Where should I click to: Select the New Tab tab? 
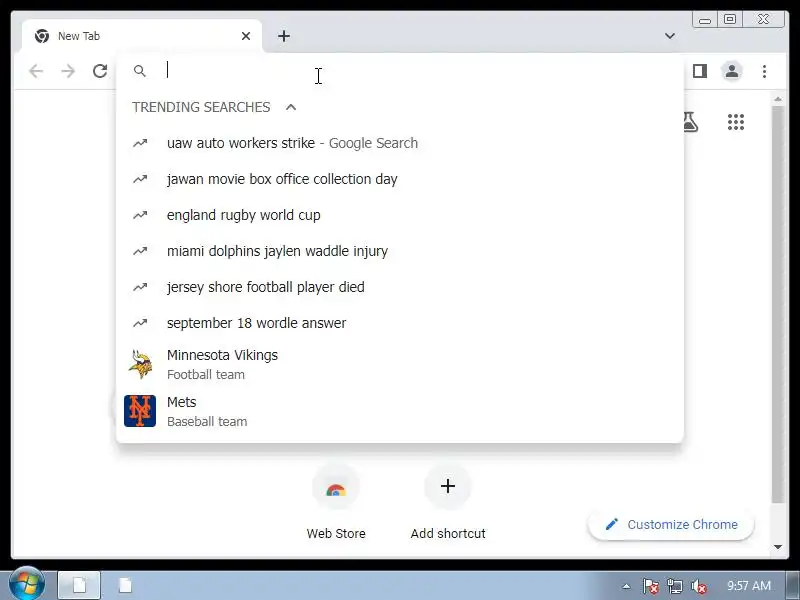coord(142,36)
